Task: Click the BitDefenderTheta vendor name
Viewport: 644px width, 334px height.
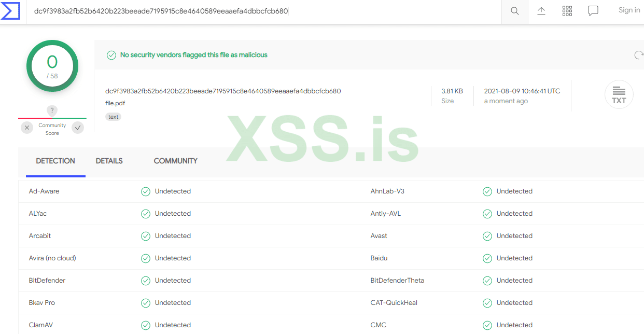Action: pyautogui.click(x=397, y=281)
